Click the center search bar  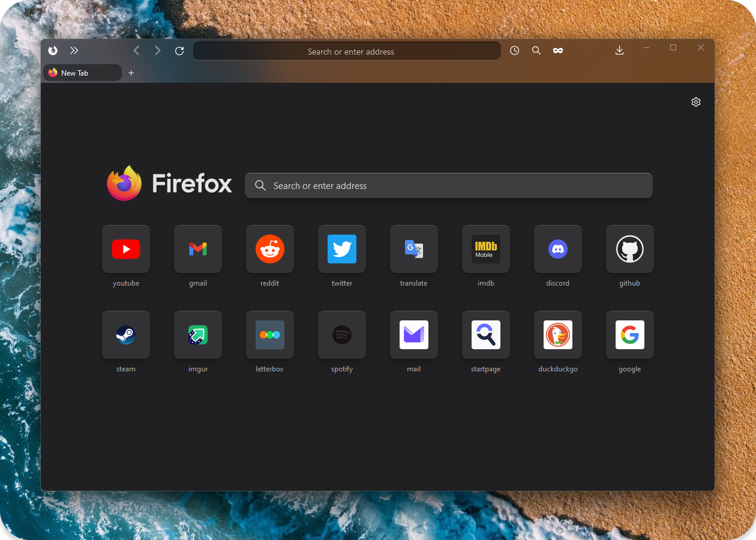(x=449, y=185)
